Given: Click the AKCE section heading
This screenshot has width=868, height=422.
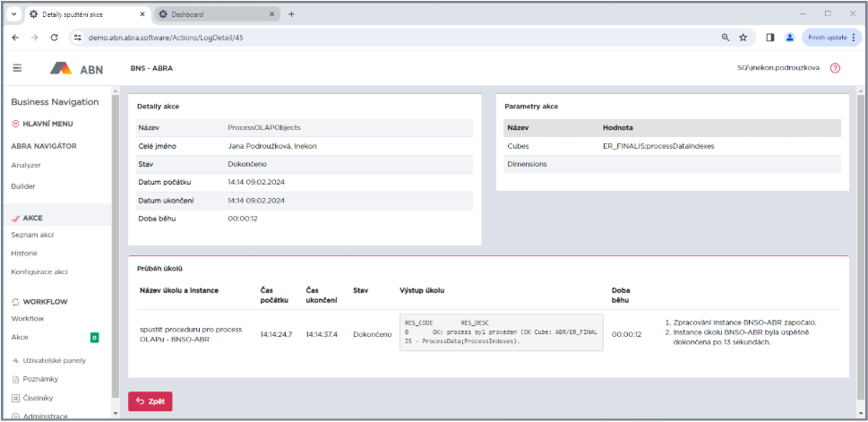Looking at the screenshot, I should click(x=32, y=219).
